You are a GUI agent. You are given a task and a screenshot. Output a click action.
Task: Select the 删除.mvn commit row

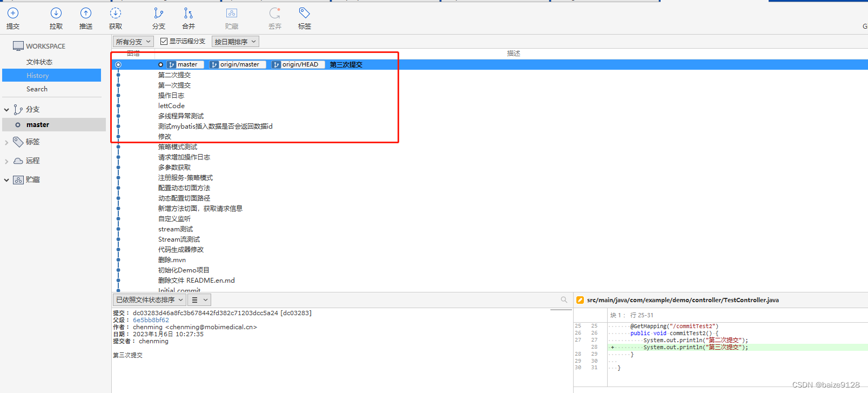tap(490, 260)
